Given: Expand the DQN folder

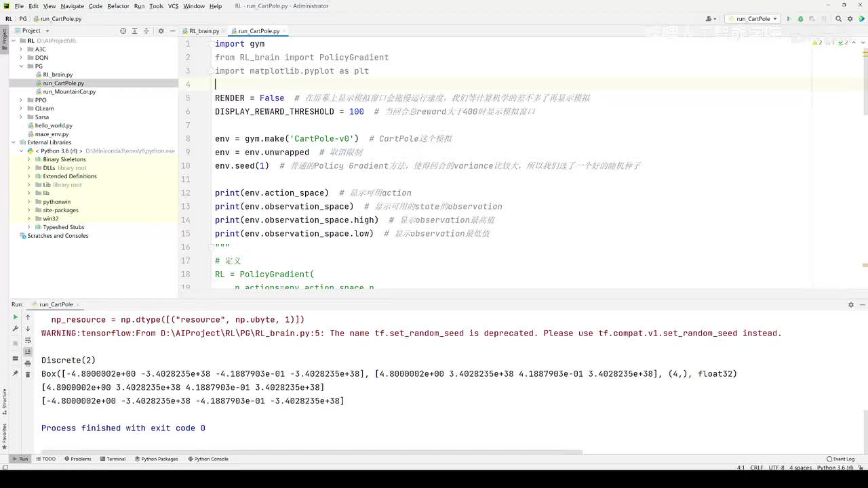Looking at the screenshot, I should point(22,58).
